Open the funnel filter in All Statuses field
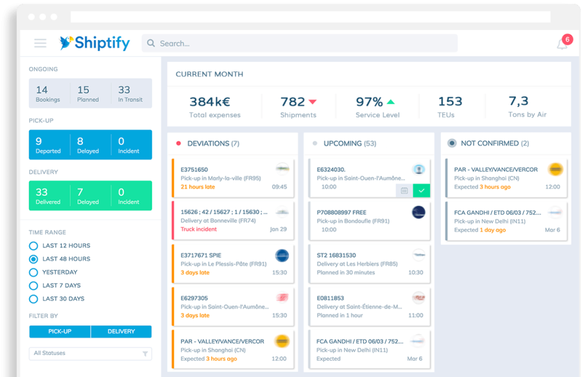 144,354
